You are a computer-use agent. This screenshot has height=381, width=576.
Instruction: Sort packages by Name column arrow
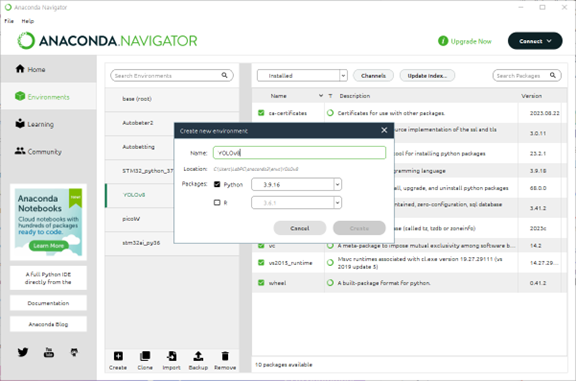(321, 96)
